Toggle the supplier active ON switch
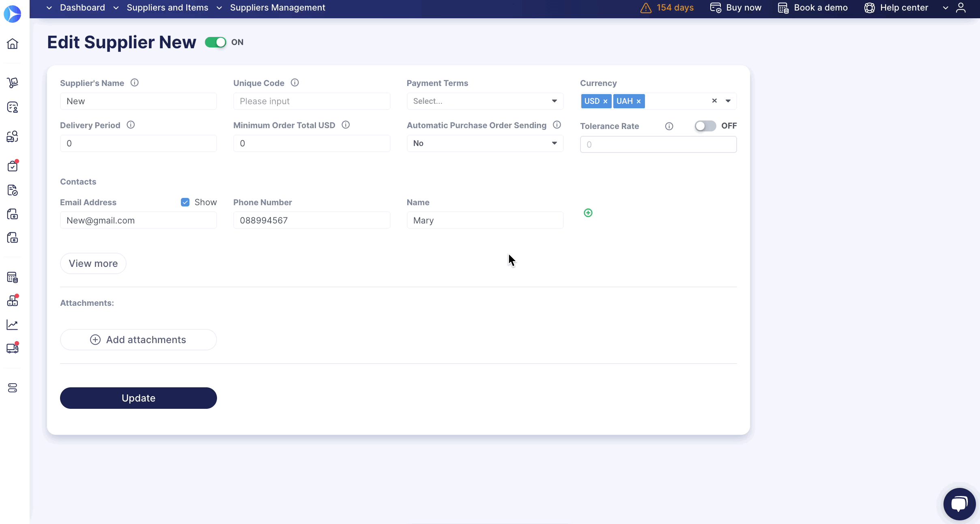Viewport: 980px width, 524px height. (215, 42)
